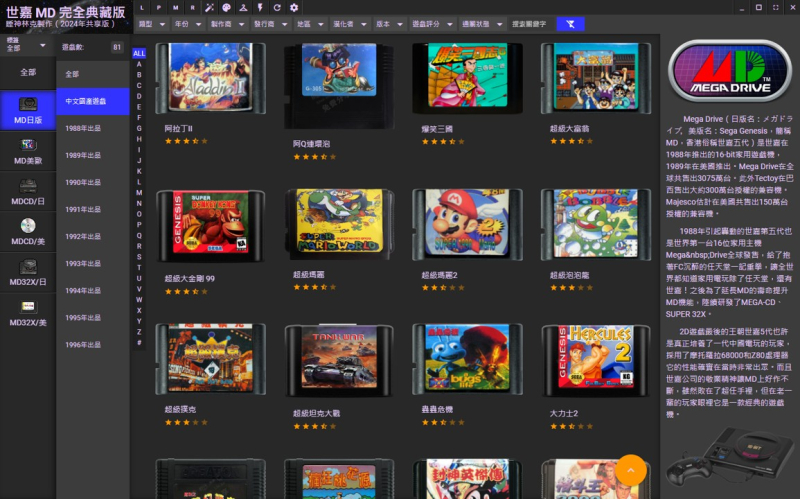Open the 製作商 filter dropdown

click(x=227, y=24)
